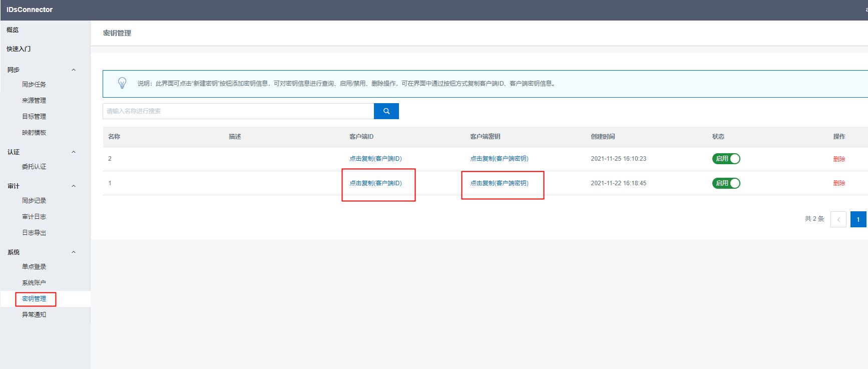The image size is (868, 369).
Task: Collapse the 认证 sidebar section
Action: point(74,152)
